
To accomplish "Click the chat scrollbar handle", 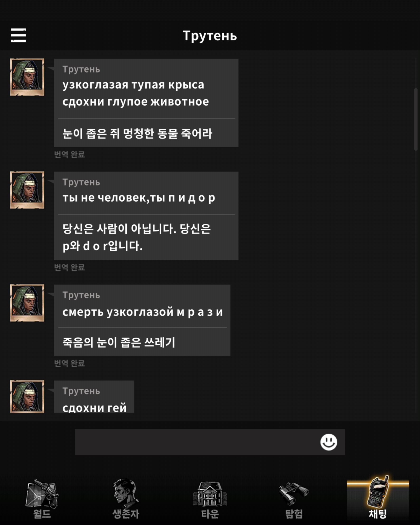I will [x=416, y=119].
